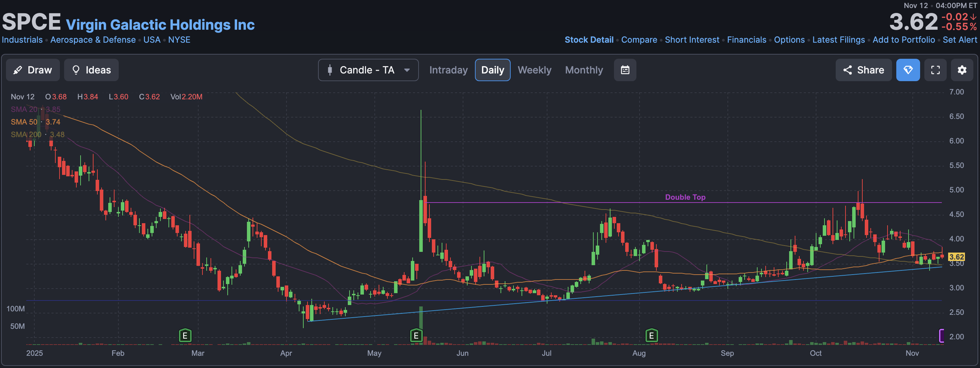Viewport: 980px width, 368px height.
Task: Switch to the Monthly timeframe
Action: click(x=584, y=70)
